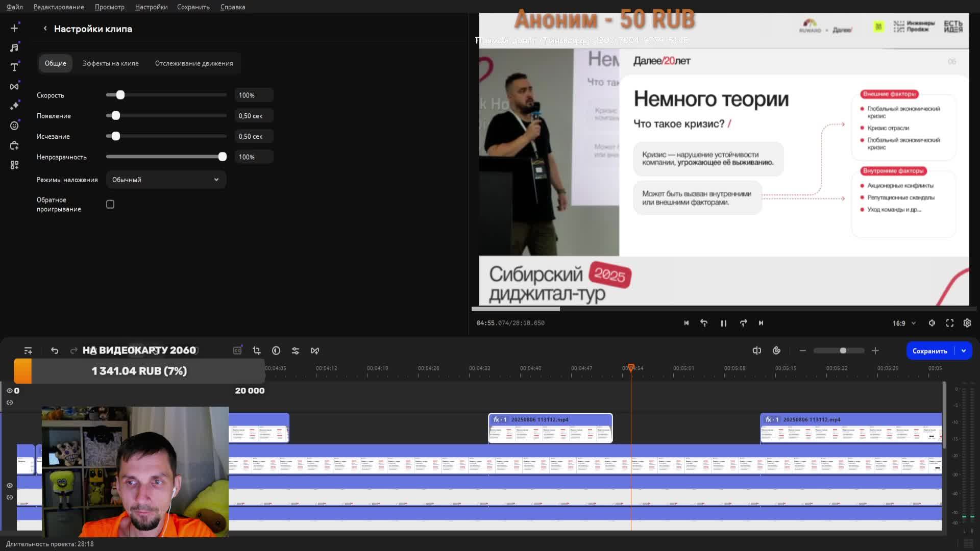The image size is (980, 551).
Task: Expand the blending mode Обычный dropdown
Action: tap(166, 180)
